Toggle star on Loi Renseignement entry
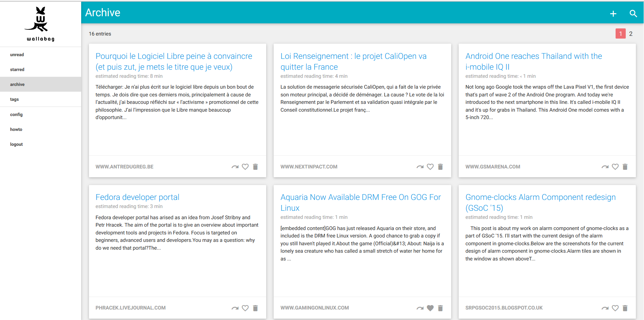Screen dimensions: 644x320 [430, 167]
